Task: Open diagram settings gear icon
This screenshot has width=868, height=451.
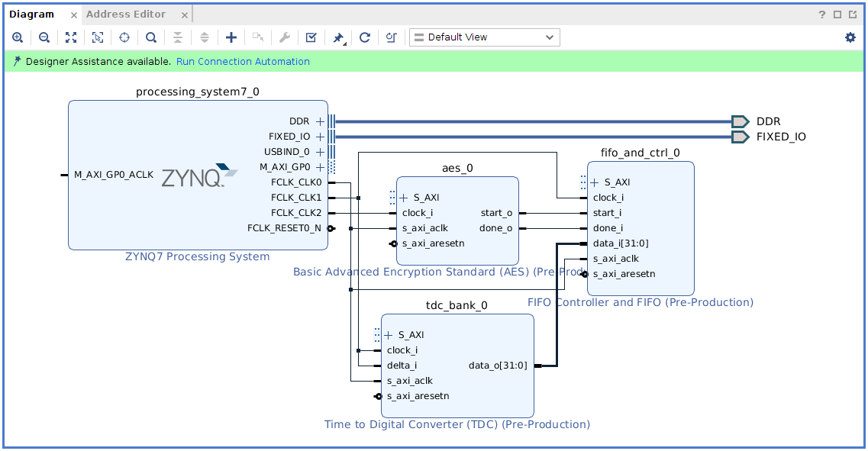Action: point(850,37)
